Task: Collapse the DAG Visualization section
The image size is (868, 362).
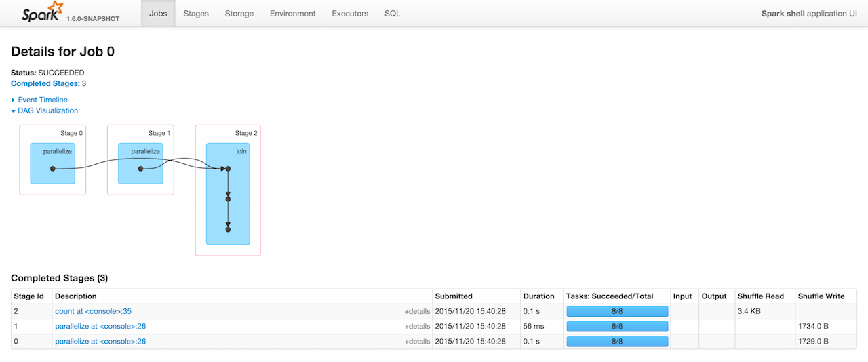Action: coord(47,110)
